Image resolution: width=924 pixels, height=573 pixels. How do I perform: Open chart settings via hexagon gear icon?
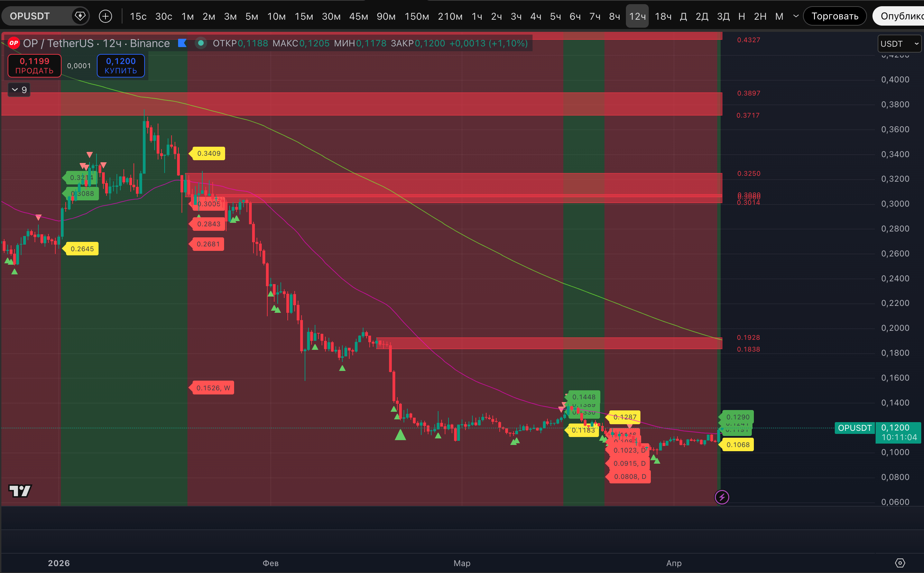tap(900, 563)
